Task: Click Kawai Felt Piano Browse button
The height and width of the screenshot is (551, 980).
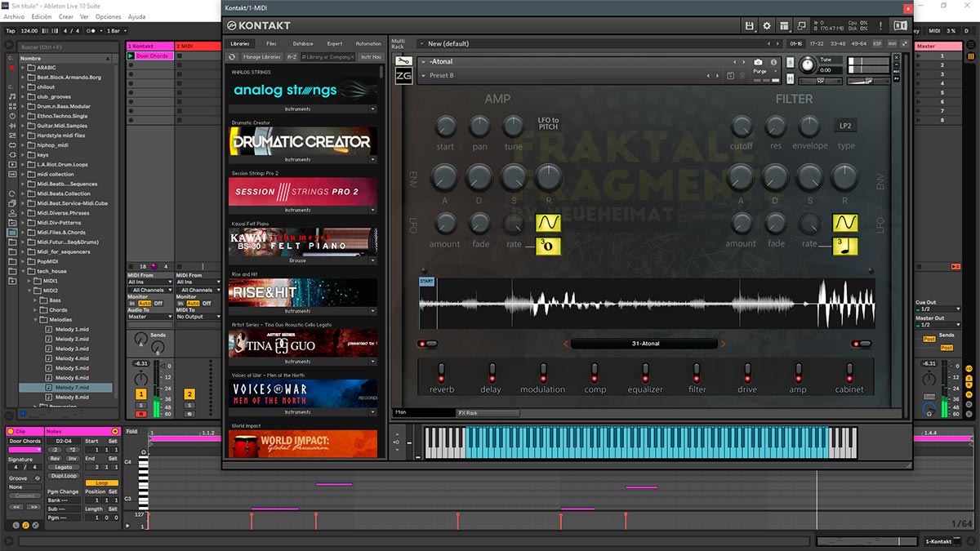Action: coord(297,260)
